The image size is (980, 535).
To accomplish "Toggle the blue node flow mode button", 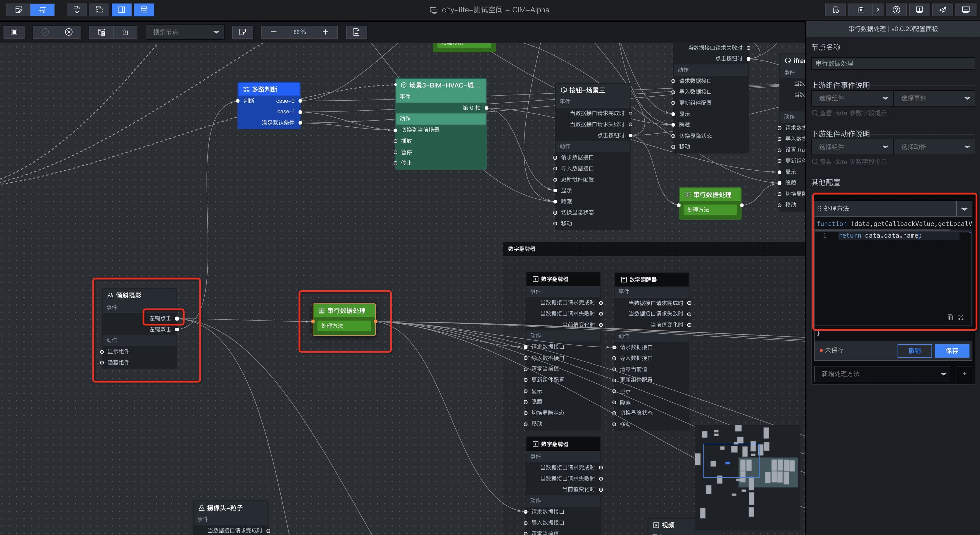I will [42, 10].
